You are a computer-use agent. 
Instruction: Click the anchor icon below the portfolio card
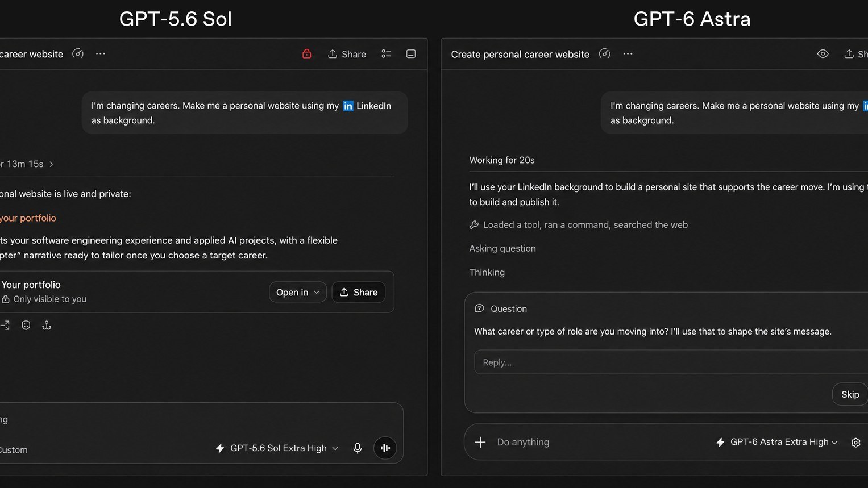(47, 326)
